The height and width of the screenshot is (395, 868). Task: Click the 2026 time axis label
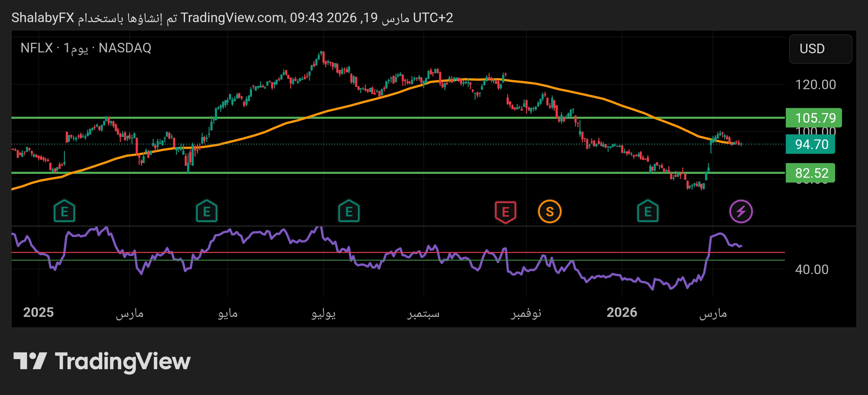pos(621,312)
